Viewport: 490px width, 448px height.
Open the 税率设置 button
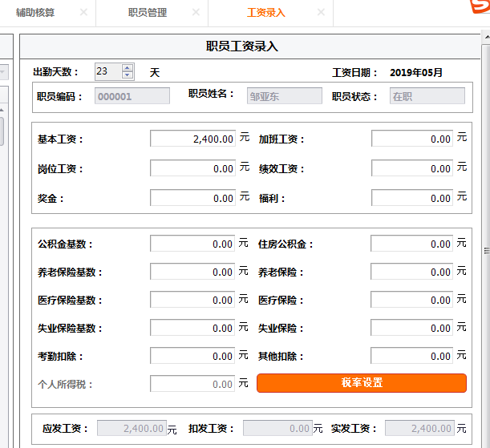click(361, 383)
